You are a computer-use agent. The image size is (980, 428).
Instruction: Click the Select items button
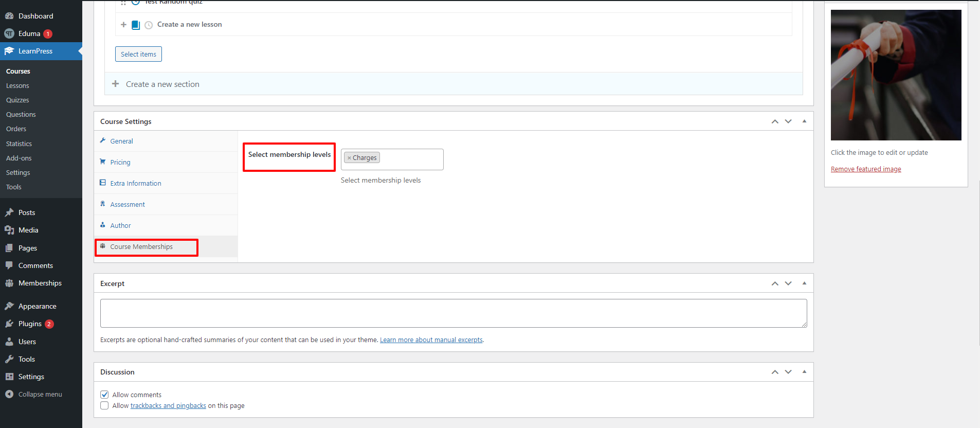pyautogui.click(x=138, y=54)
